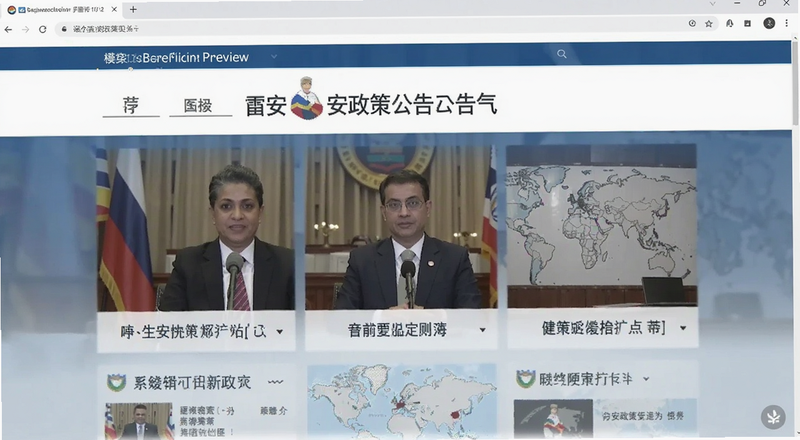This screenshot has height=440, width=800.
Task: Click the round leaf floating button
Action: click(x=773, y=418)
